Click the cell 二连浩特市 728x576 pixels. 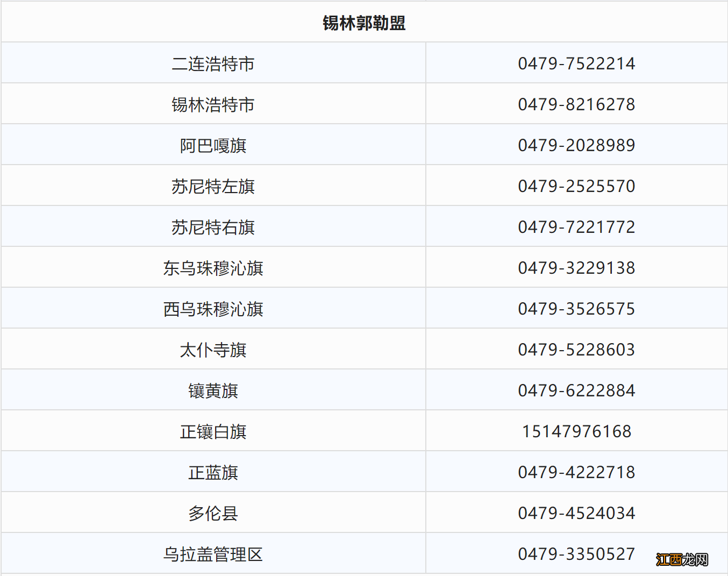pos(213,63)
